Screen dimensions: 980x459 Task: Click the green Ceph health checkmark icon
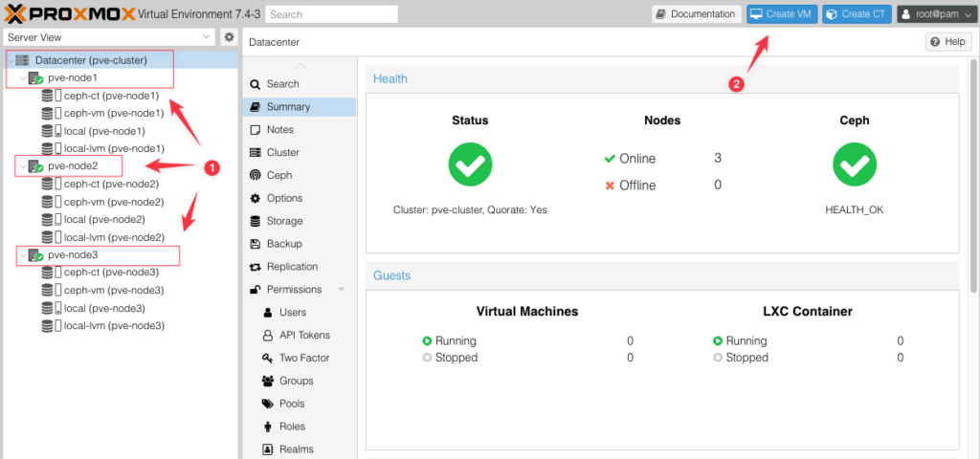855,164
